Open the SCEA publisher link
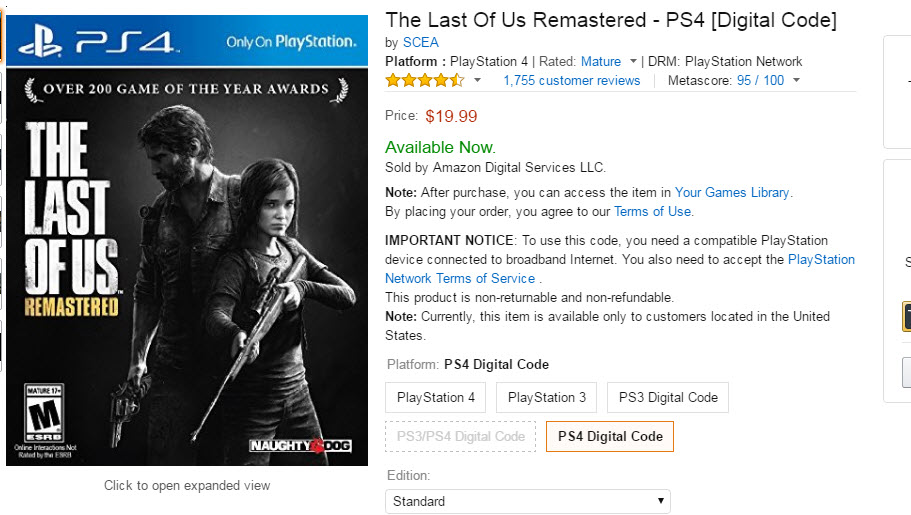 (x=420, y=42)
